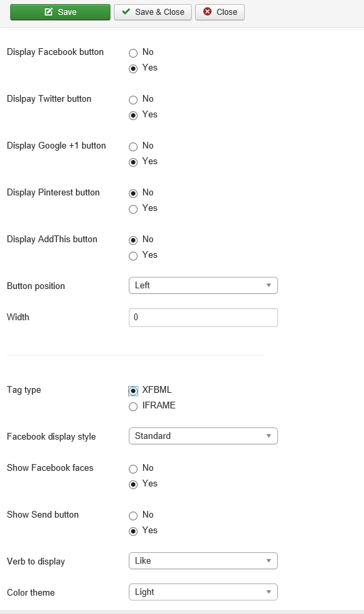Expand the Facebook display style dropdown

tap(203, 436)
